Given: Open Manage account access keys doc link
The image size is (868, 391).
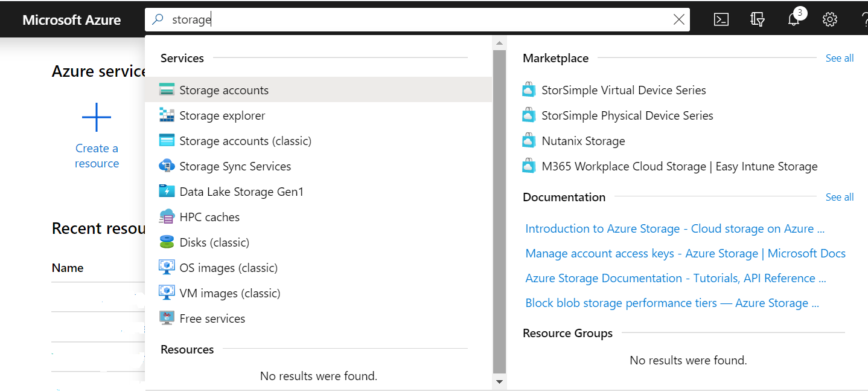Looking at the screenshot, I should point(686,253).
